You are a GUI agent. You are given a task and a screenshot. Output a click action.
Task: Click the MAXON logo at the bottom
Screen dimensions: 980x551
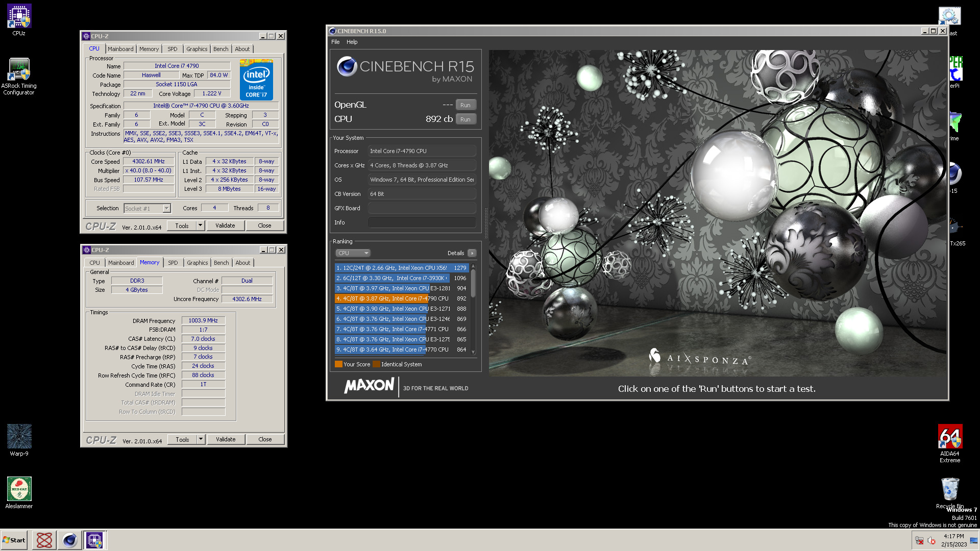[x=369, y=386]
